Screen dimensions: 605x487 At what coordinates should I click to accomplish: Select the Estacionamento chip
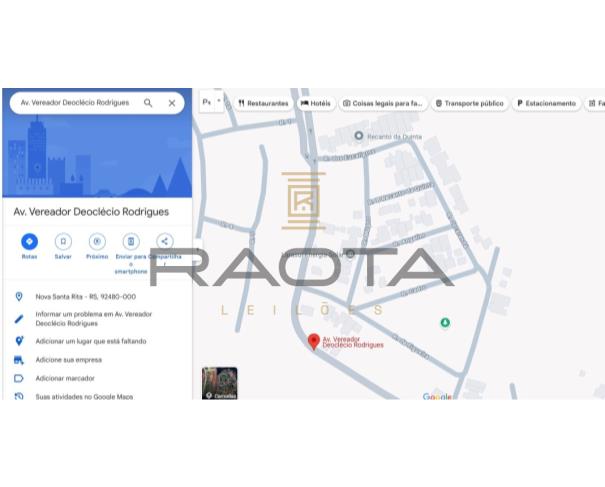[546, 103]
